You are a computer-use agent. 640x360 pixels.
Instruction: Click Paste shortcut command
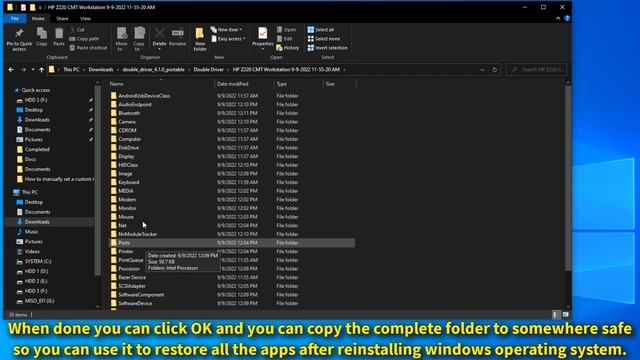[x=88, y=48]
